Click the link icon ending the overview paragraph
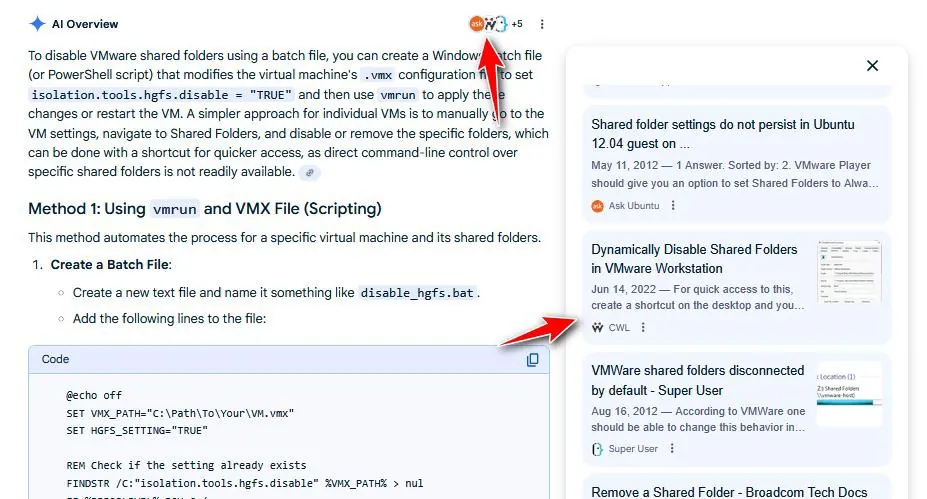The height and width of the screenshot is (499, 927). pos(310,173)
